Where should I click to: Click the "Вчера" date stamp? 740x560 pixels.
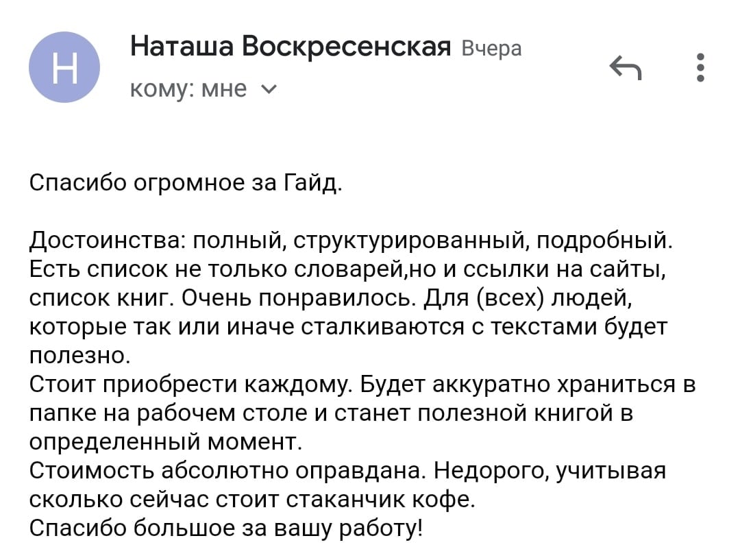click(491, 49)
